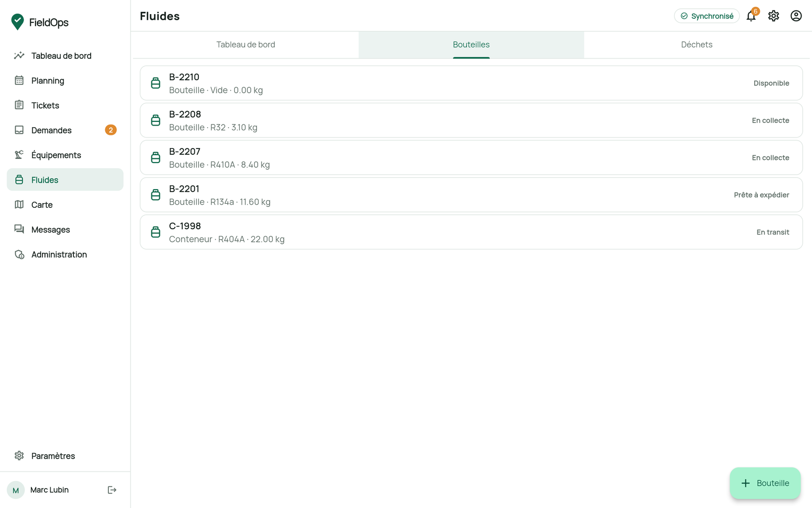Image resolution: width=812 pixels, height=508 pixels.
Task: Click the bottle icon of B-2201
Action: [156, 195]
